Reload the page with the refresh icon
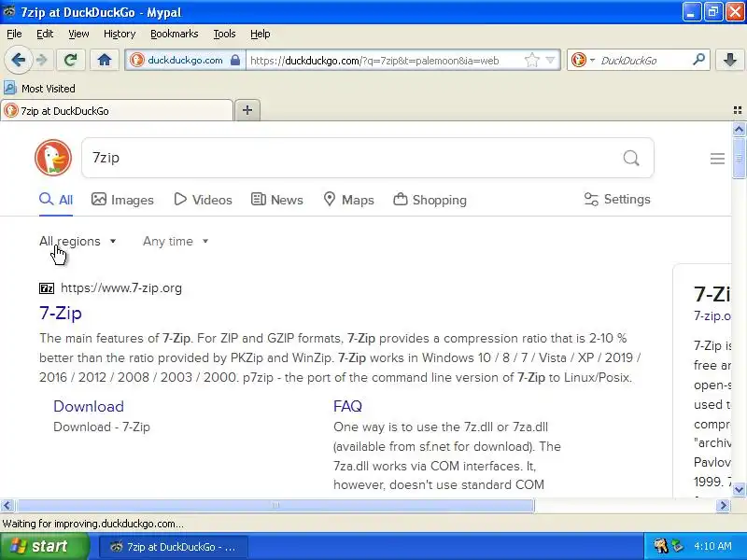 [71, 60]
